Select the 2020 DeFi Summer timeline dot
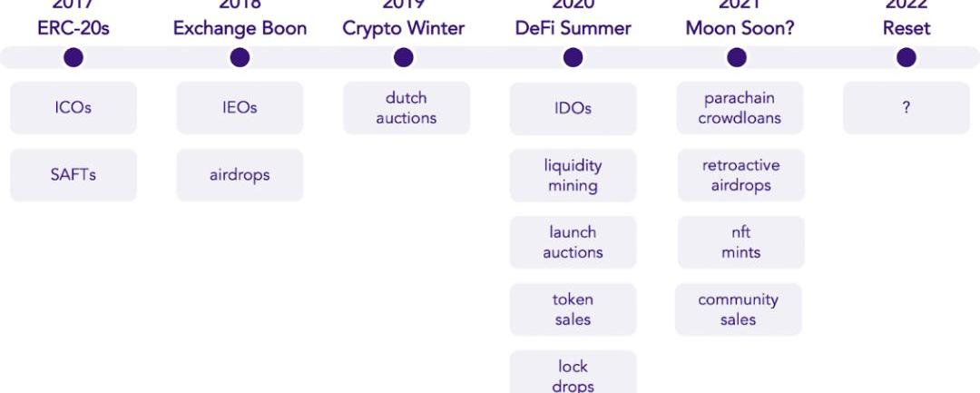The image size is (980, 393). click(573, 57)
